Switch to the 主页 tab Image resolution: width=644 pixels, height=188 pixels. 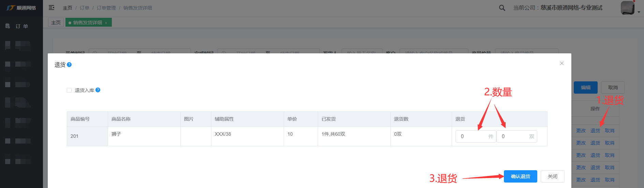click(x=56, y=23)
